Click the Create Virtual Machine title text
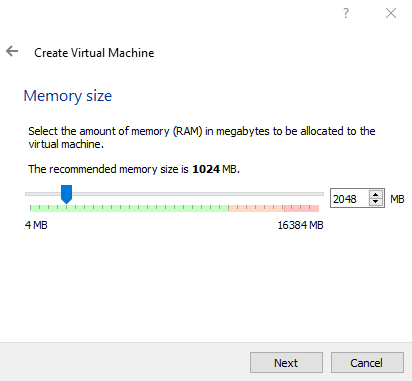 tap(94, 53)
